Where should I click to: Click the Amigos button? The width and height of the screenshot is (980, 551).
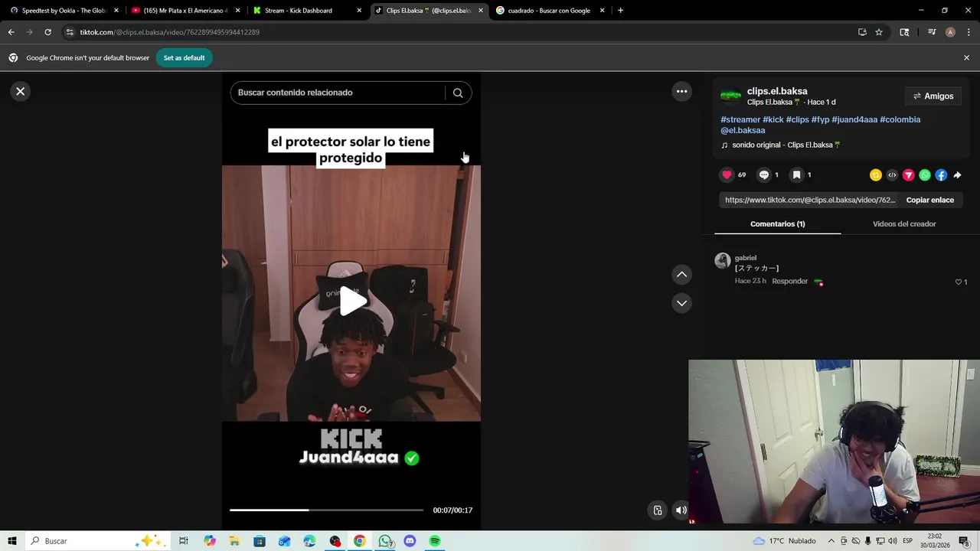[x=933, y=96]
